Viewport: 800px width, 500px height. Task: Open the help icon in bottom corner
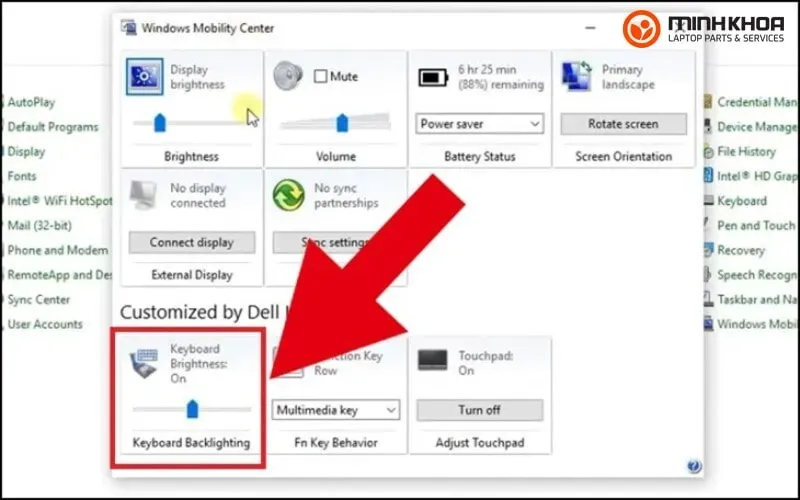click(694, 466)
